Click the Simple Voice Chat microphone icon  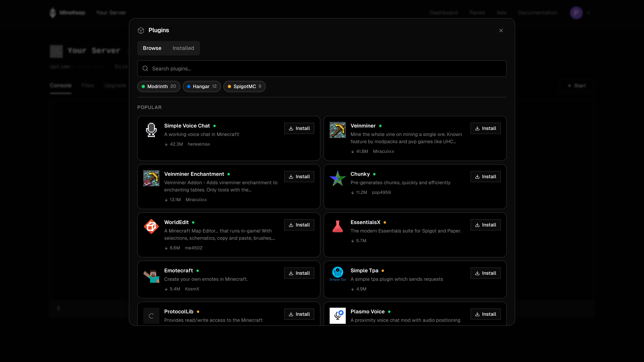151,130
